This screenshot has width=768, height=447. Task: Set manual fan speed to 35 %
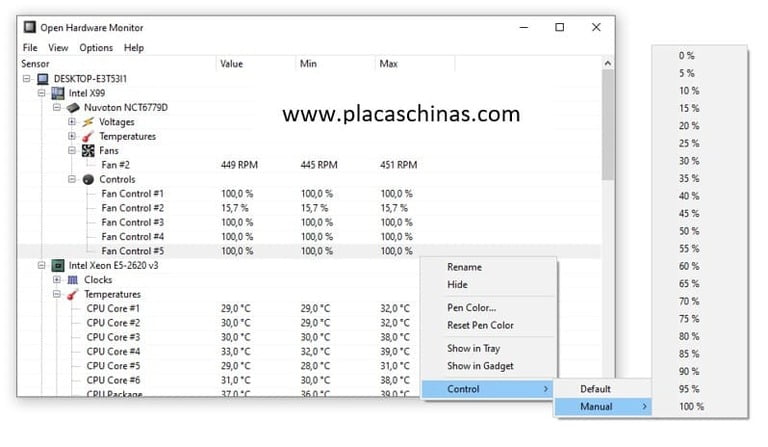(699, 179)
